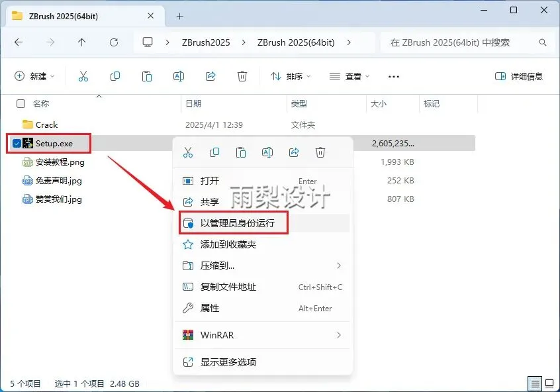
Task: Open the 排序 sort dropdown
Action: tap(291, 76)
